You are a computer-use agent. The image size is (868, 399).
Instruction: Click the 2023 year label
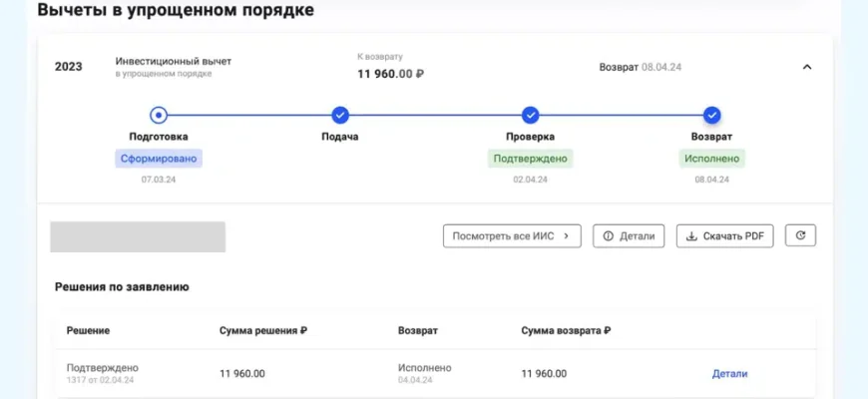coord(68,67)
